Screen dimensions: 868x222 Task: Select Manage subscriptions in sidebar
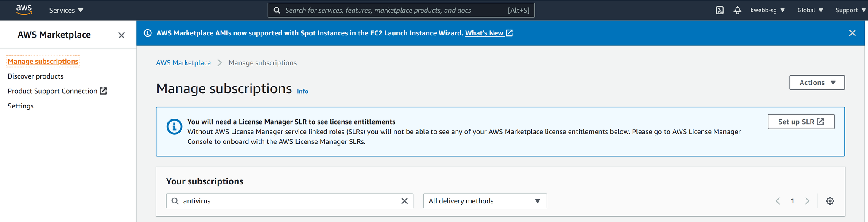pyautogui.click(x=43, y=61)
